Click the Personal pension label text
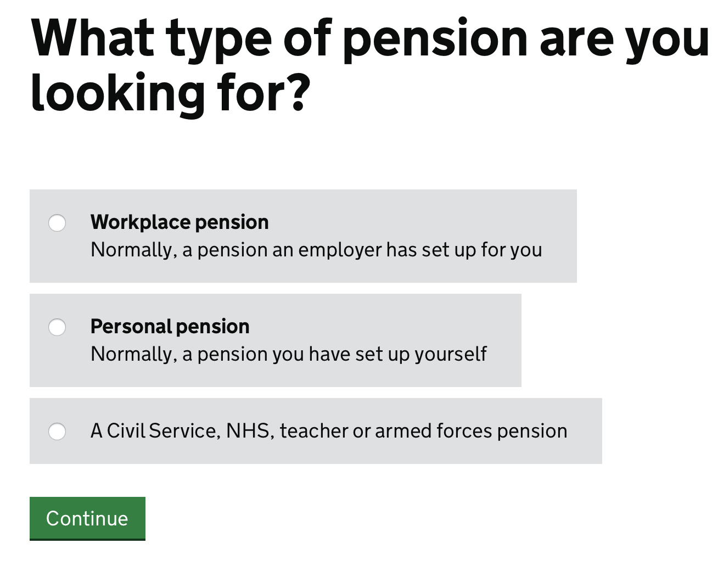718x588 pixels. [170, 326]
